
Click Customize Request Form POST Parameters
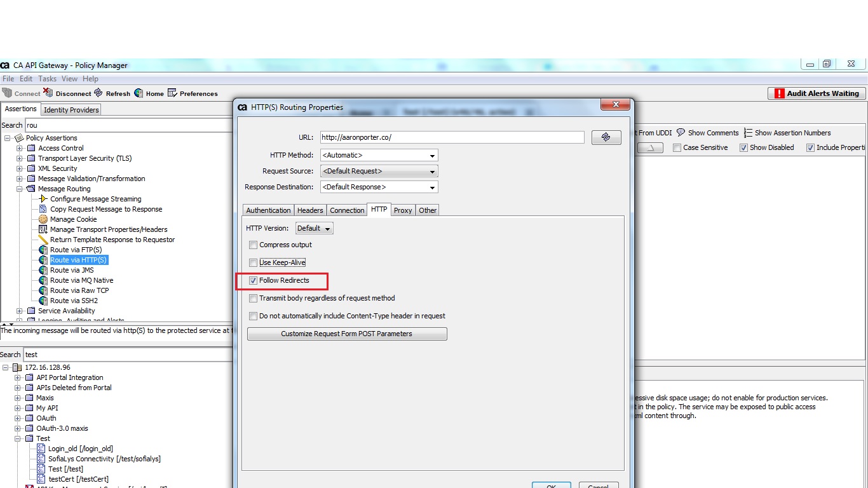point(346,334)
